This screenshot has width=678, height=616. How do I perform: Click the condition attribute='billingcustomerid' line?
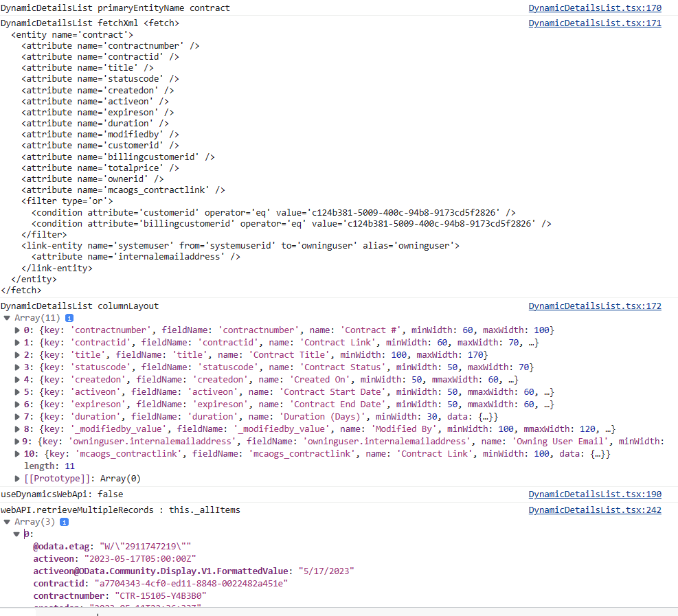pos(291,223)
